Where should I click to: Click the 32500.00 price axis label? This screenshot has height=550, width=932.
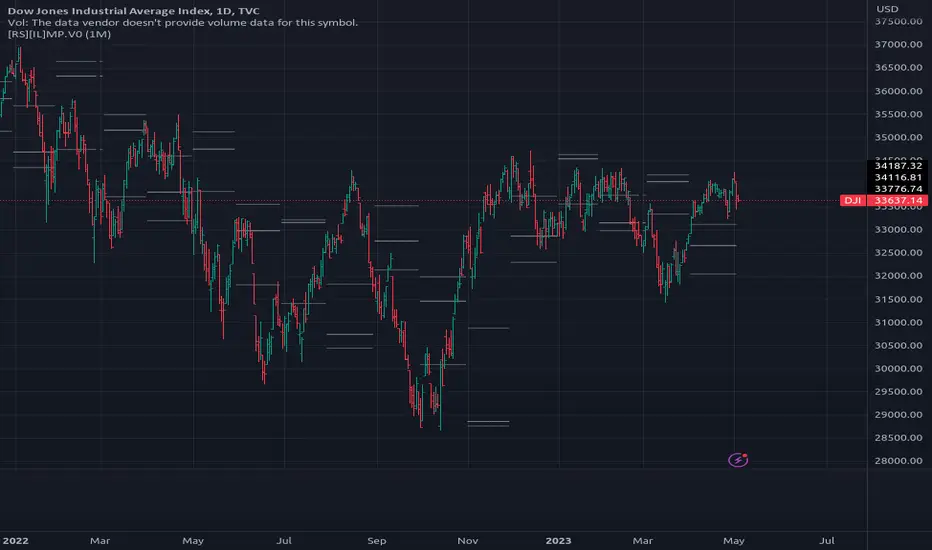coord(898,253)
